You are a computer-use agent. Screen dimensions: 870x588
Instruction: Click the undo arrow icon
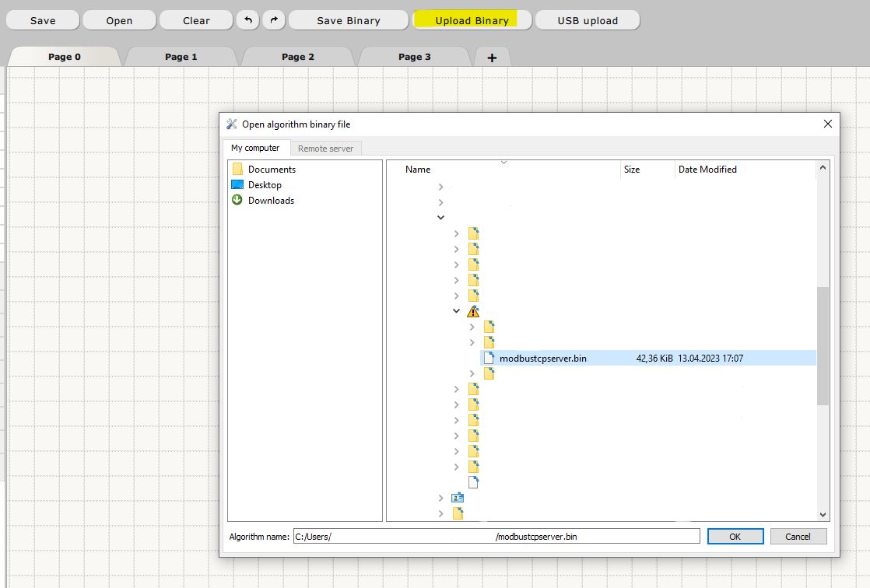coord(247,20)
